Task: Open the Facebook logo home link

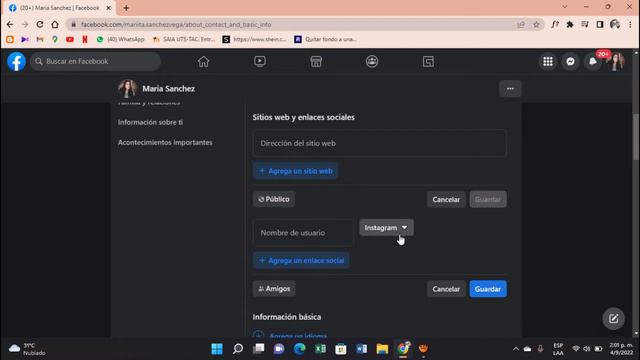Action: [16, 62]
